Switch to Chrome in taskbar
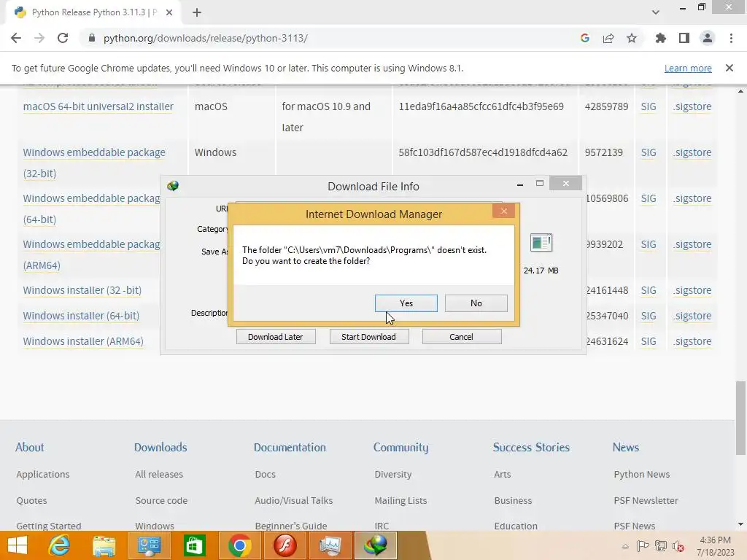This screenshot has width=747, height=560. coord(239,545)
